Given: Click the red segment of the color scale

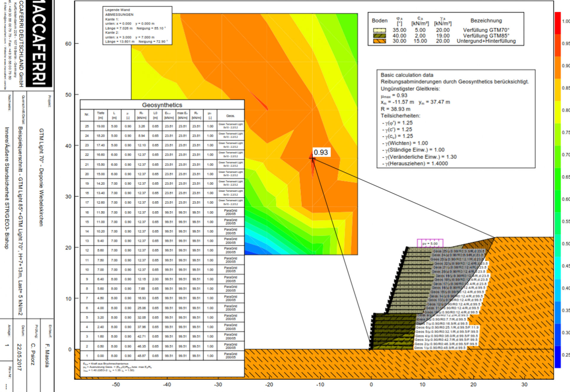Looking at the screenshot, I should pyautogui.click(x=558, y=23).
